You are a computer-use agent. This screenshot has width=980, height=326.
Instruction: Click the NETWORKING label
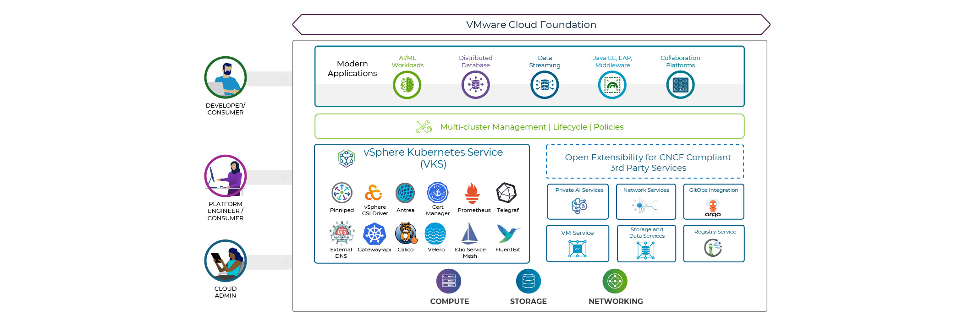(616, 301)
